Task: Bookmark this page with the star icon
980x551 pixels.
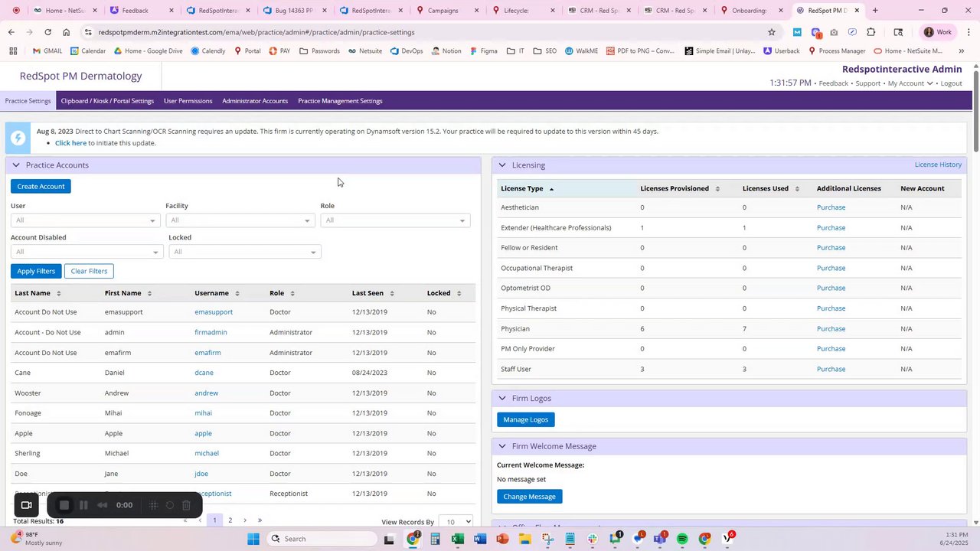Action: tap(772, 32)
